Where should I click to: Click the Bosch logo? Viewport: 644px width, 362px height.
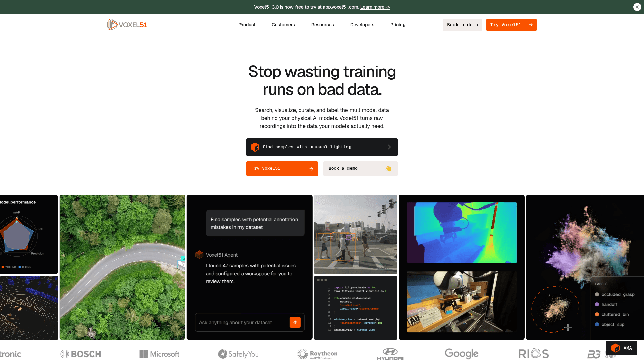pyautogui.click(x=80, y=354)
